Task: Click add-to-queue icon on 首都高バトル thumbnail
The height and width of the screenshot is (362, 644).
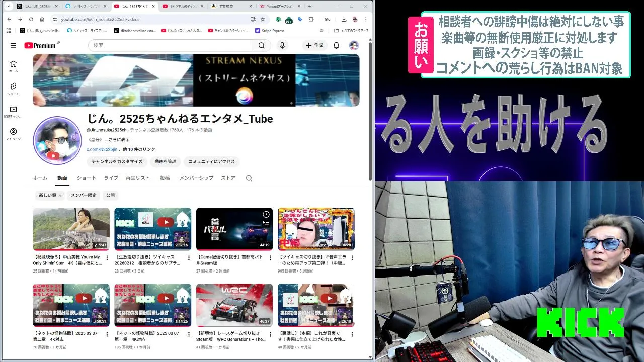Action: coord(266,224)
